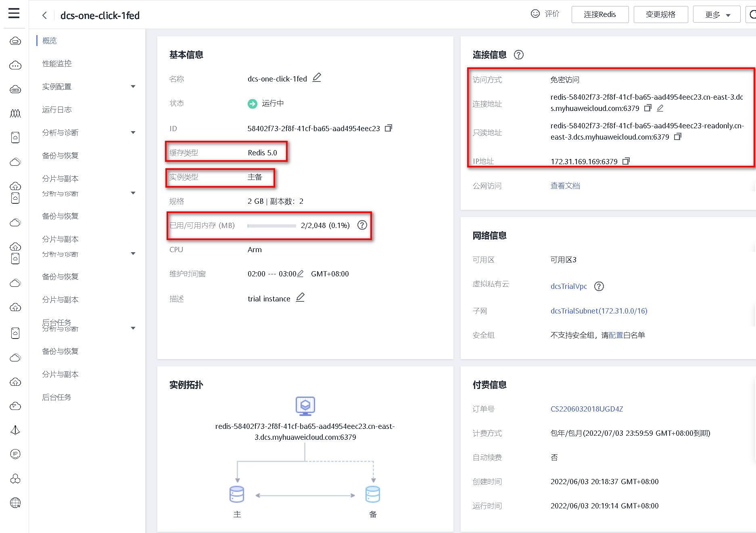This screenshot has height=533, width=756.
Task: Click the memory usage progress bar
Action: [271, 226]
